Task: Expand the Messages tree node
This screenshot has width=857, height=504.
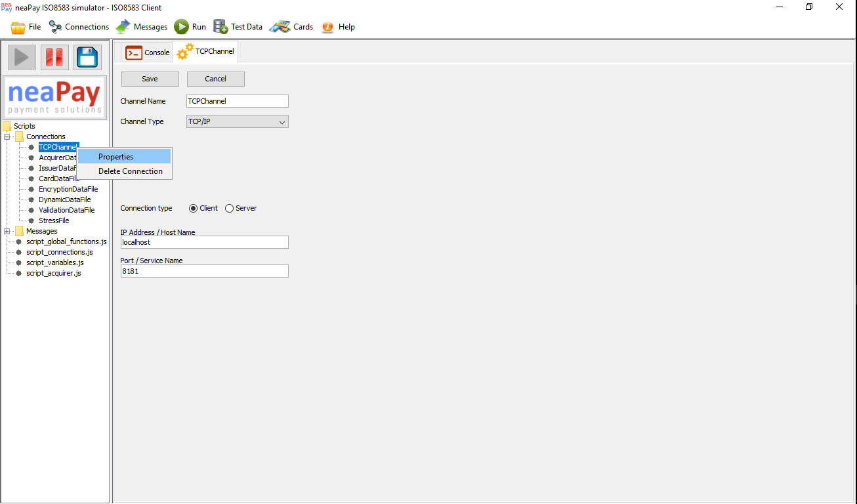Action: pos(7,231)
